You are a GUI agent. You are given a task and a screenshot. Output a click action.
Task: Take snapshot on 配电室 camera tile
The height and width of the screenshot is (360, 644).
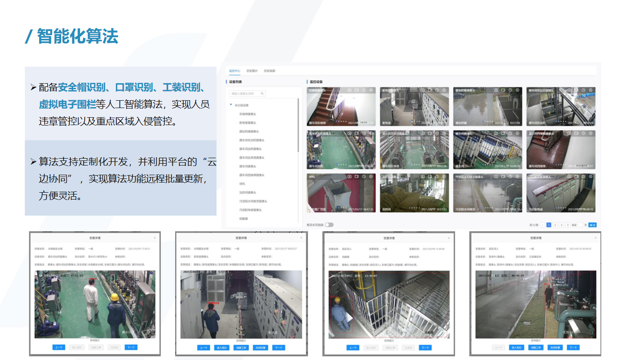pos(423,90)
